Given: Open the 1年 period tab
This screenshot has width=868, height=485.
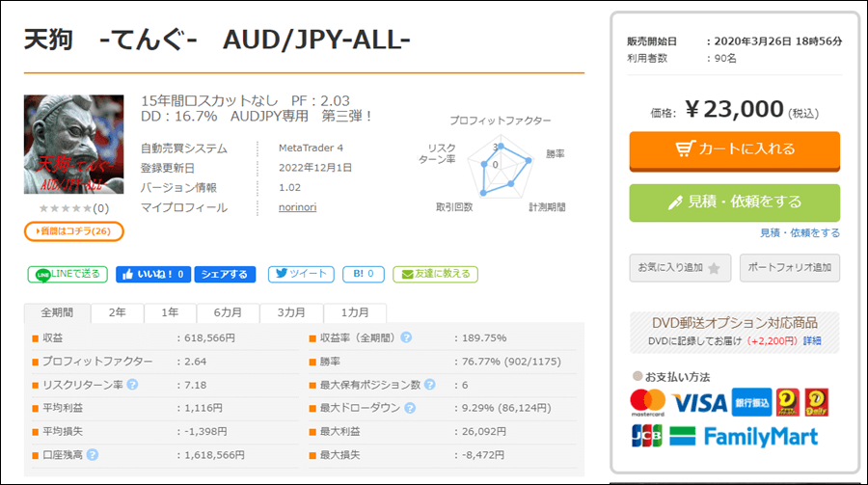Looking at the screenshot, I should (x=170, y=312).
